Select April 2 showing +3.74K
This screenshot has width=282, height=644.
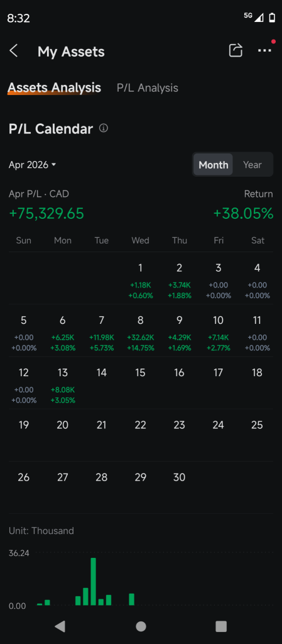coord(180,280)
